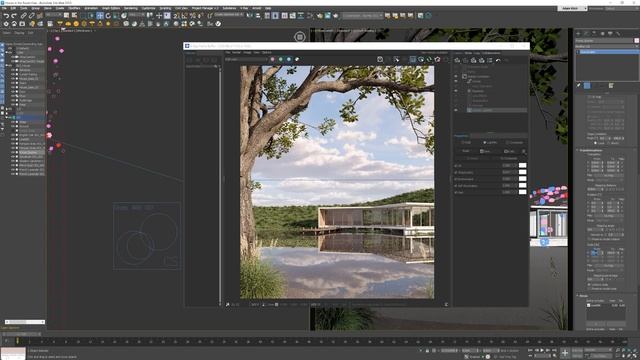Toggle blue channel in frame buffer

click(x=289, y=60)
